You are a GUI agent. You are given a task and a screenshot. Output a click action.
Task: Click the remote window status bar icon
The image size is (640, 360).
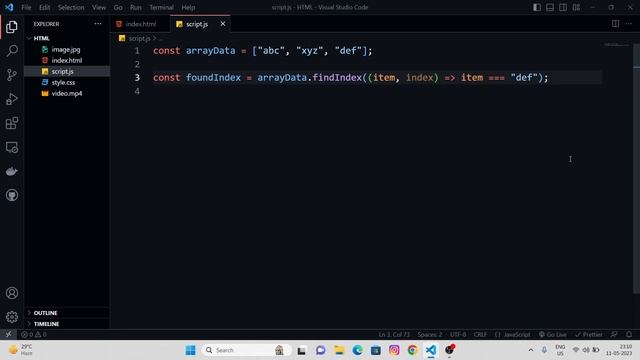8,334
